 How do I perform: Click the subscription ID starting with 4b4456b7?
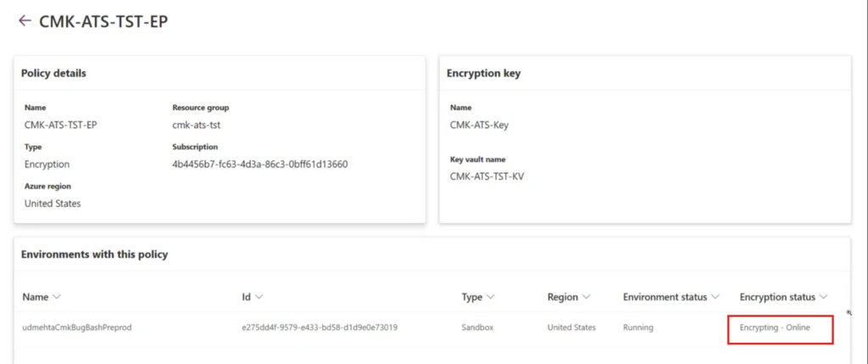259,164
